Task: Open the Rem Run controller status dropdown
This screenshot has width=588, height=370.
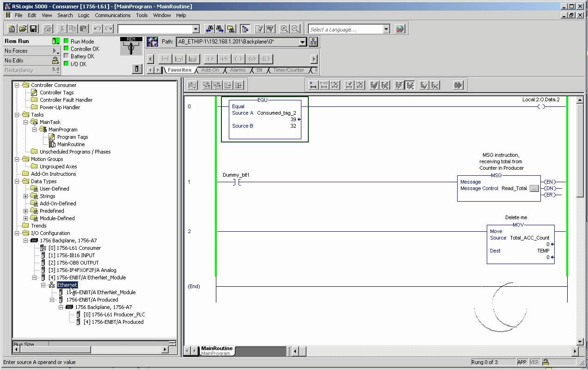Action: click(x=56, y=41)
